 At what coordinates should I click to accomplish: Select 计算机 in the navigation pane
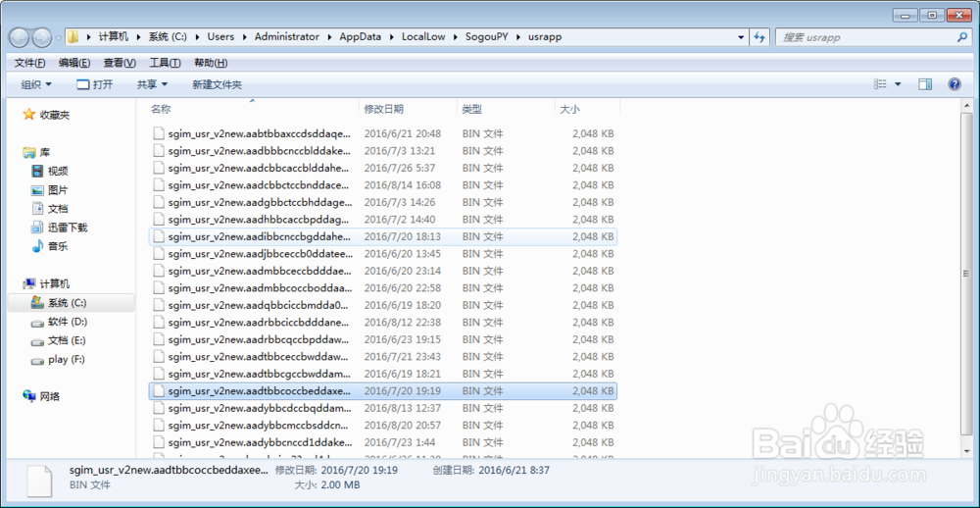46,284
